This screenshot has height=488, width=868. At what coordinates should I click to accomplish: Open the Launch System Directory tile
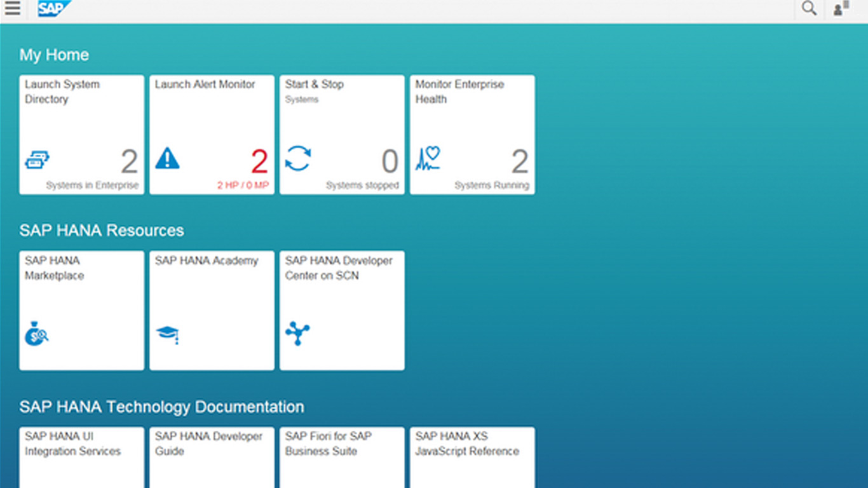[81, 135]
